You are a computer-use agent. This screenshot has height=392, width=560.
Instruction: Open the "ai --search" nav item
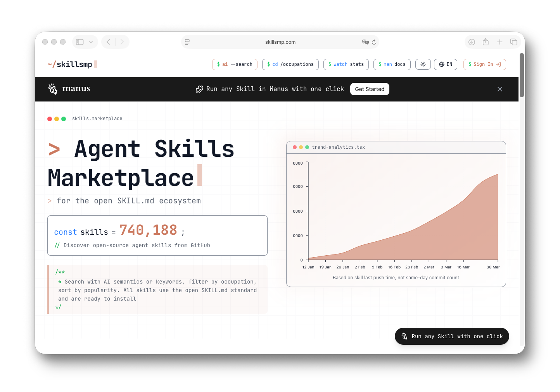tap(235, 64)
